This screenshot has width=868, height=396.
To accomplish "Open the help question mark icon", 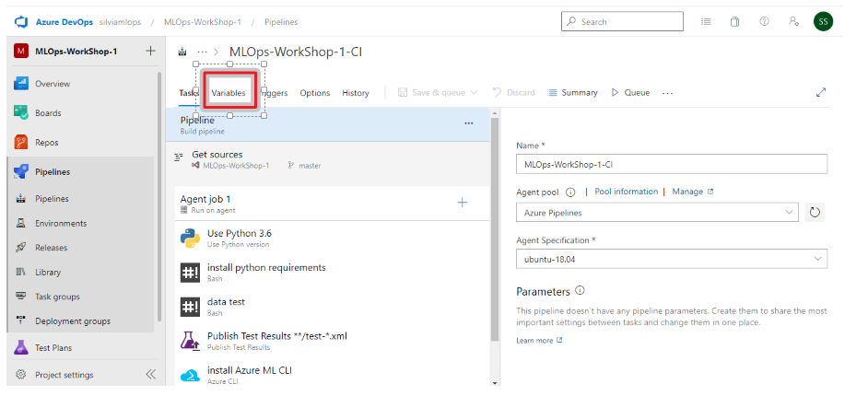I will tap(764, 21).
